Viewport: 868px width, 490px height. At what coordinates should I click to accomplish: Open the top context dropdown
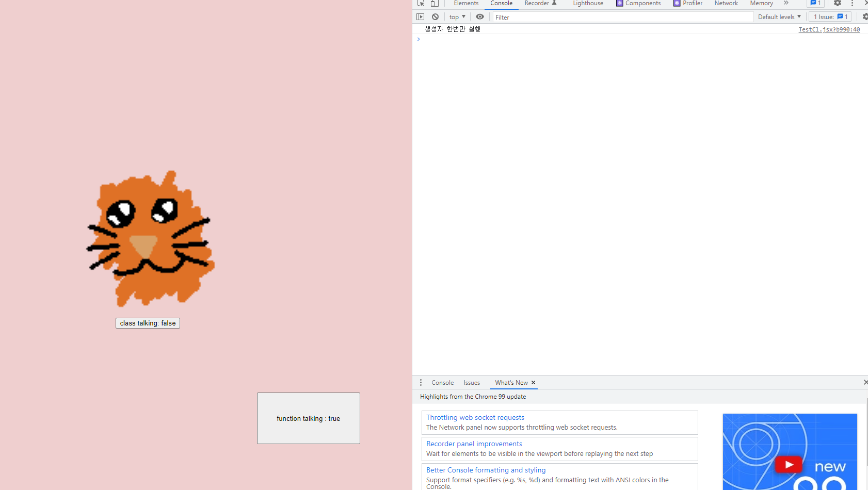point(457,17)
